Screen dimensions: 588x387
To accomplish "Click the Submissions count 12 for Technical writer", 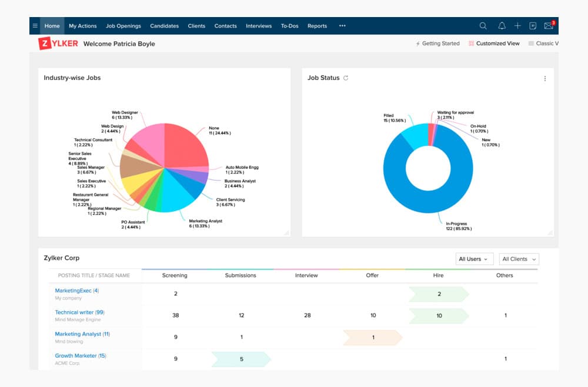I will 242,315.
